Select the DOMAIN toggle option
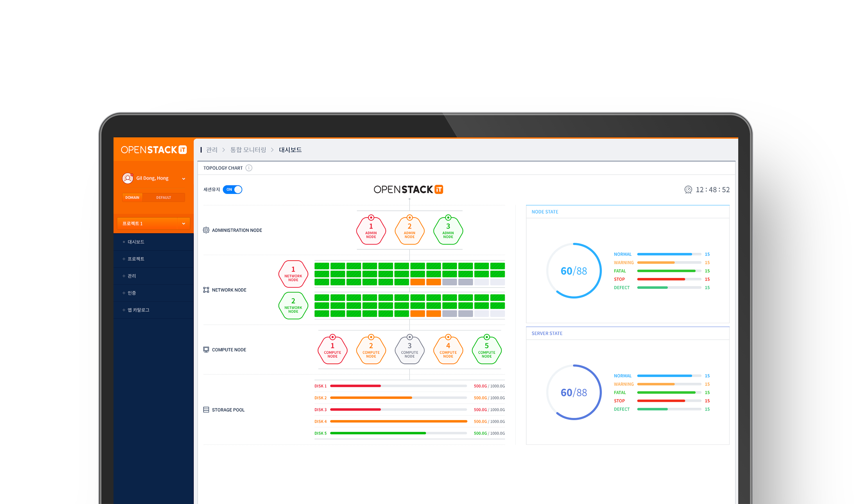Image resolution: width=854 pixels, height=504 pixels. (x=132, y=197)
